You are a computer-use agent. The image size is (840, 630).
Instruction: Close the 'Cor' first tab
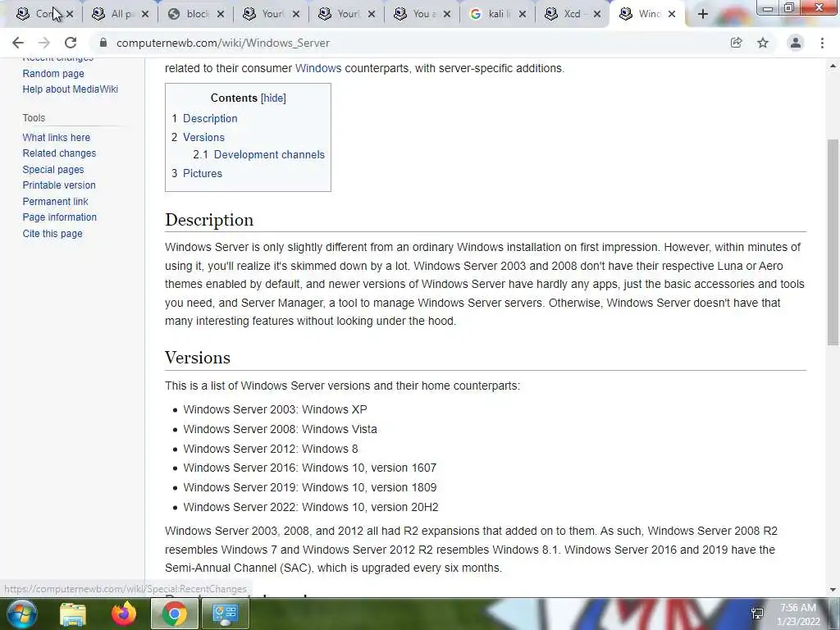click(70, 14)
